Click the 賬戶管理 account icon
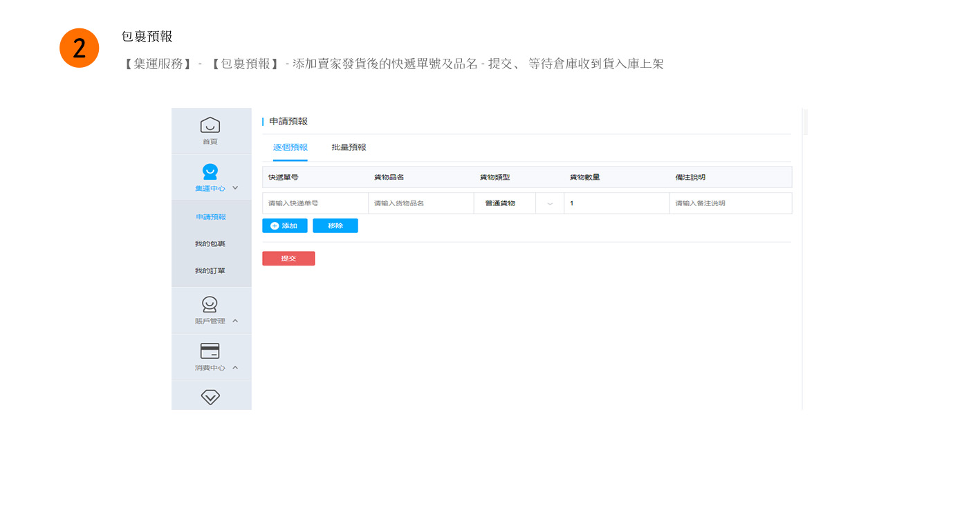Viewport: 980px width, 531px height. [210, 304]
